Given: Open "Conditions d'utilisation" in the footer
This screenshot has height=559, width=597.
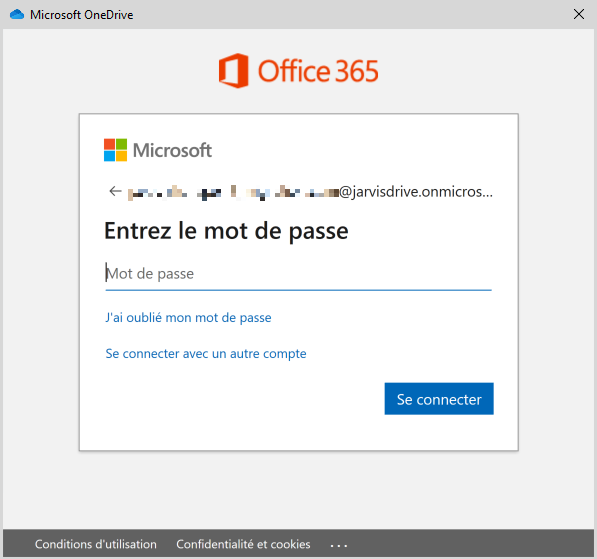Looking at the screenshot, I should click(96, 544).
